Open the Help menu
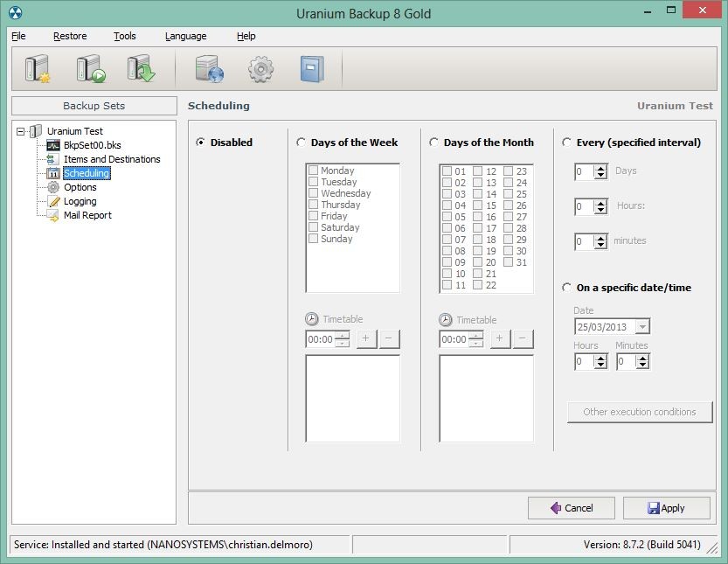Viewport: 728px width, 564px height. [x=246, y=36]
